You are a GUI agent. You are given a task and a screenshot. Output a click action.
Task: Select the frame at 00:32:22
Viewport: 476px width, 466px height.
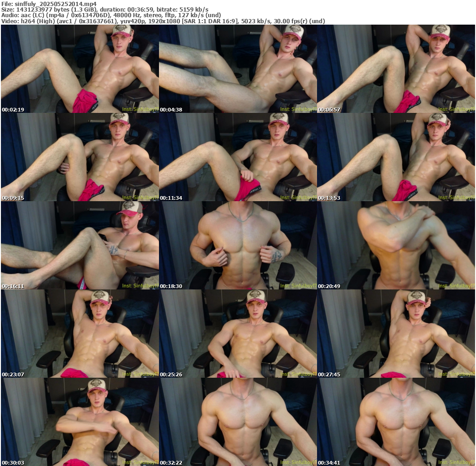point(238,422)
